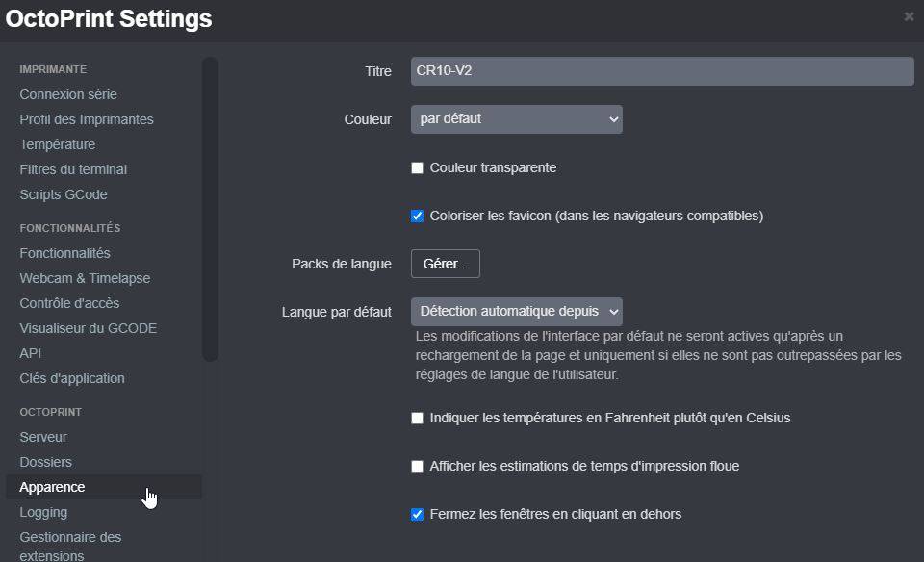Image resolution: width=924 pixels, height=562 pixels.
Task: Select API settings
Action: pos(31,353)
